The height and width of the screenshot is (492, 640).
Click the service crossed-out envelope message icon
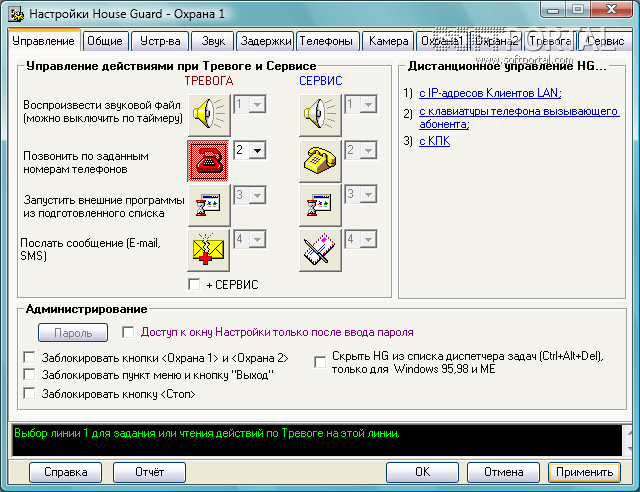point(320,250)
